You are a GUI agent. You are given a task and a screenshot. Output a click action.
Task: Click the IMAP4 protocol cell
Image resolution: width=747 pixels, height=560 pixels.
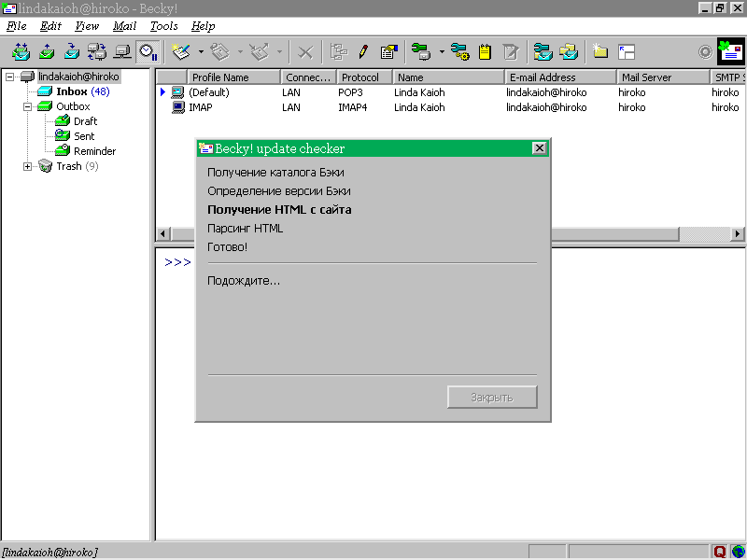point(353,107)
